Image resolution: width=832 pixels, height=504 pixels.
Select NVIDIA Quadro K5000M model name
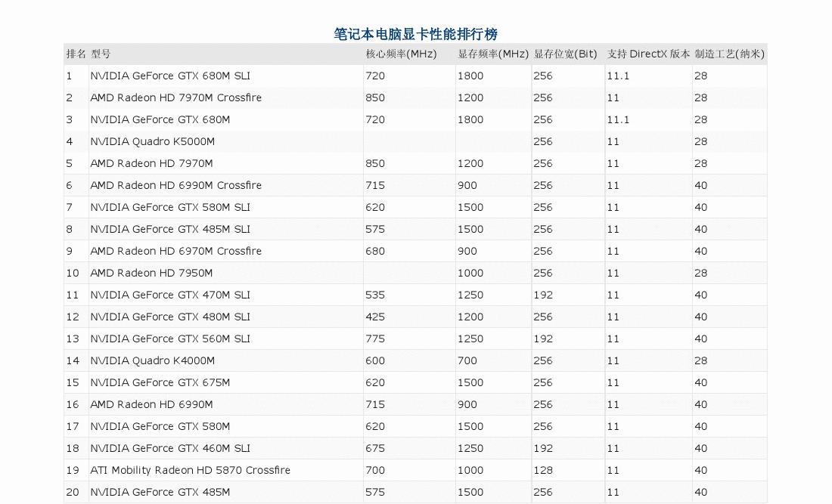pyautogui.click(x=152, y=141)
